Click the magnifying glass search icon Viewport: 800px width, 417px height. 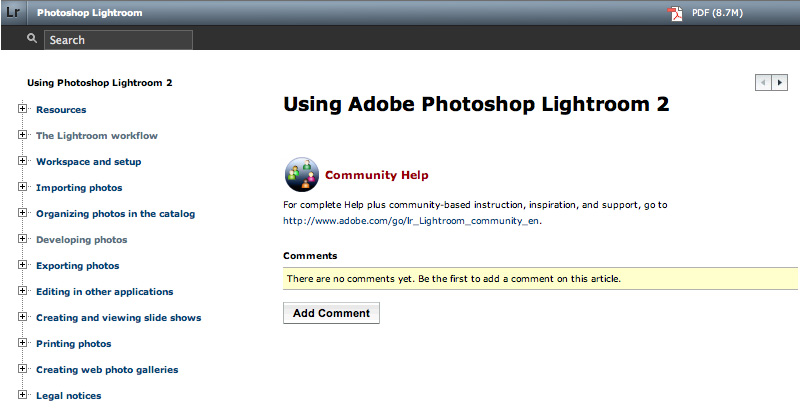point(32,38)
